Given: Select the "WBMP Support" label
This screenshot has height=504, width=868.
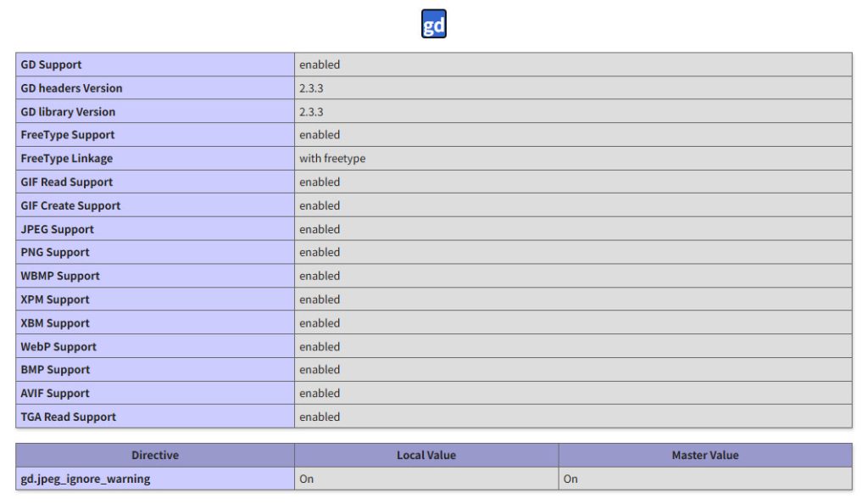Looking at the screenshot, I should pos(60,277).
